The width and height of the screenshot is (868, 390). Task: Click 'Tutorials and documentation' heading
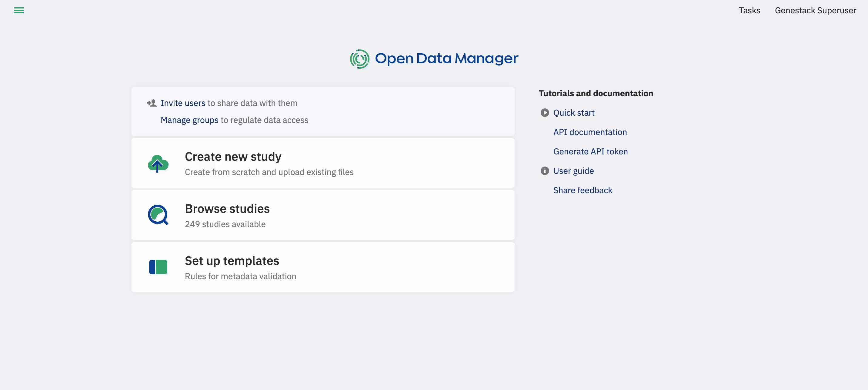(x=596, y=93)
